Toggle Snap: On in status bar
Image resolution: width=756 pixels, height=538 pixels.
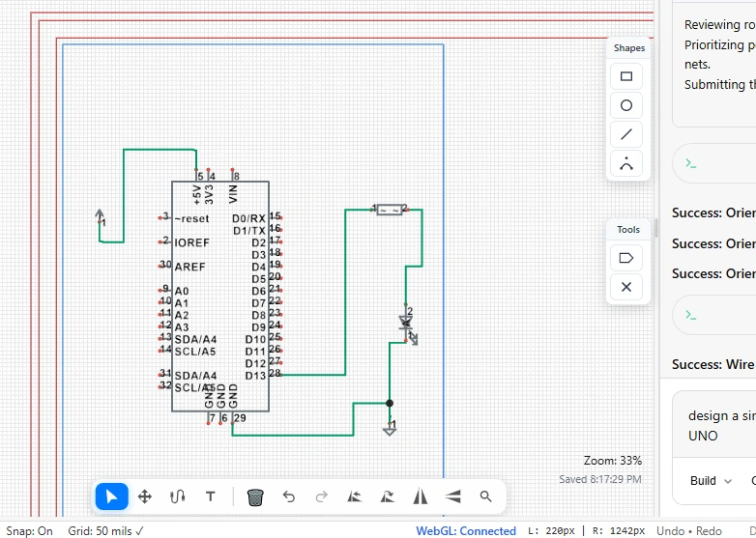[29, 531]
